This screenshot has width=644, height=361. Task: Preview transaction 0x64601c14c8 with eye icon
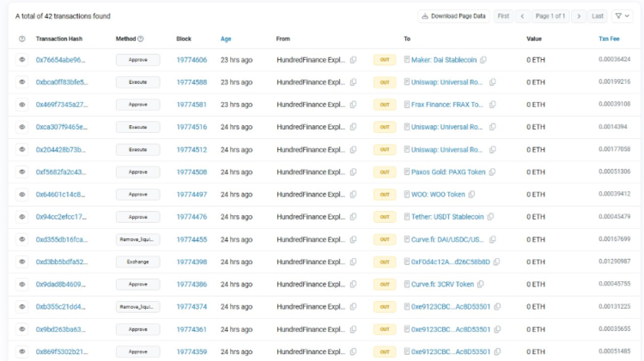[x=22, y=195]
